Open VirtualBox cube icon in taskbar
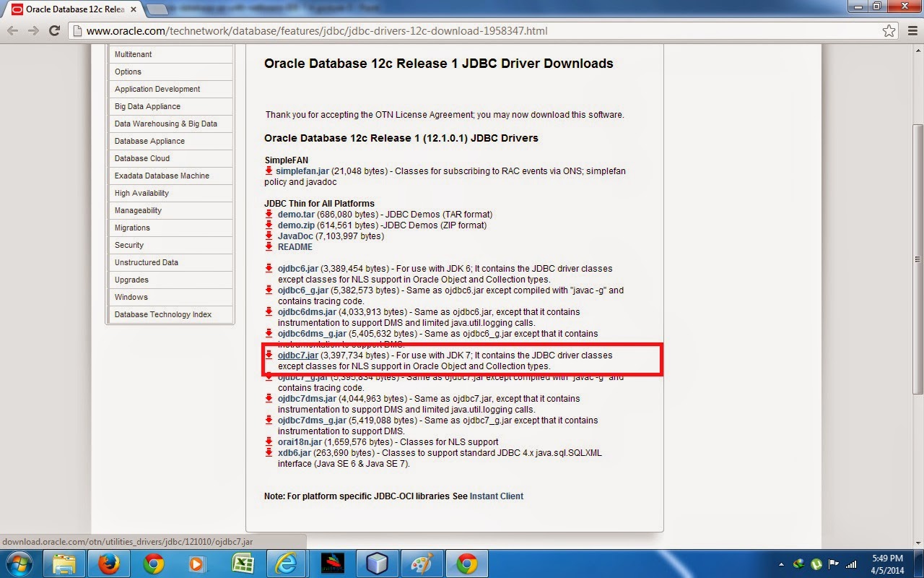The image size is (924, 578). 378,564
